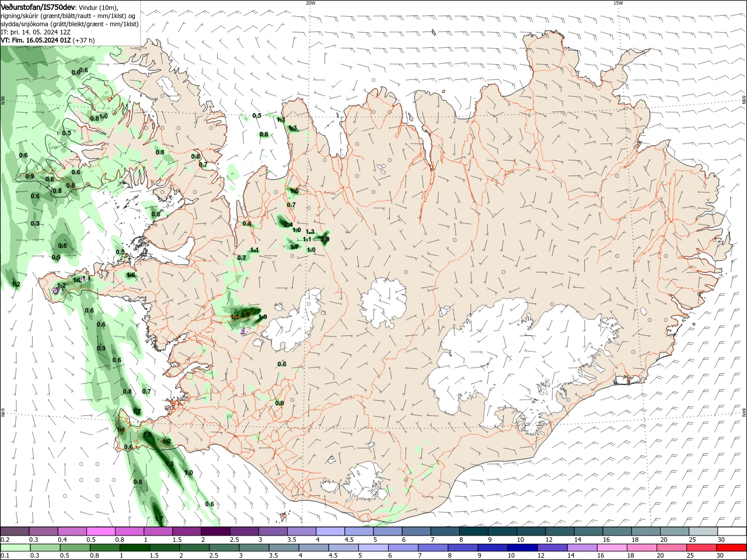Click the 'slydda/snjókoma' legend description line

point(70,24)
